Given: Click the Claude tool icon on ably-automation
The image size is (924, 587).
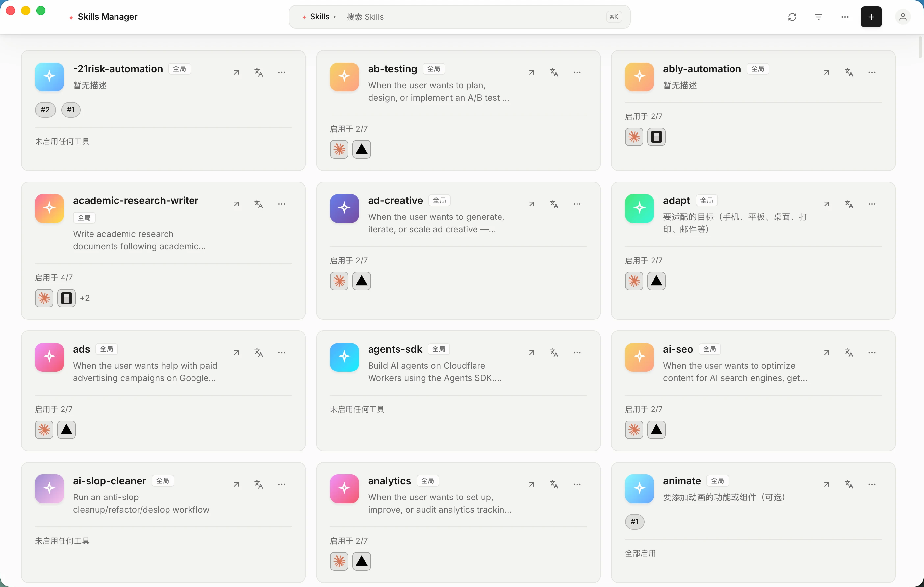Looking at the screenshot, I should click(x=634, y=137).
